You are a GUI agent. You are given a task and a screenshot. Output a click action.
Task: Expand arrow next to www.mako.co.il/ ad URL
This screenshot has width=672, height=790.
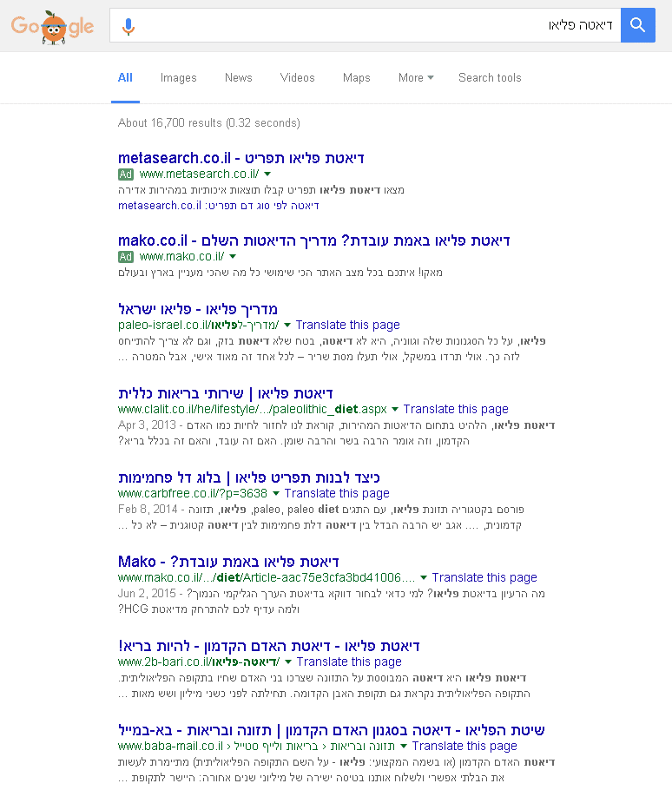(x=233, y=256)
